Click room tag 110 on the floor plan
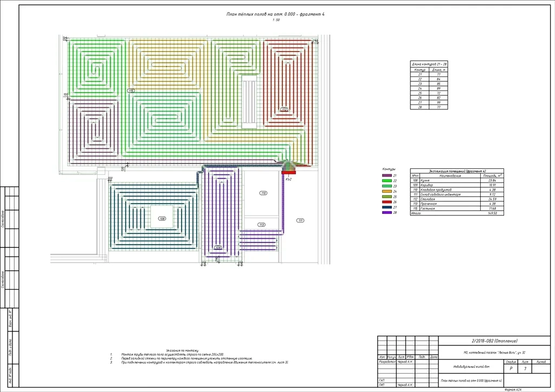This screenshot has width=555, height=392. pos(263,193)
